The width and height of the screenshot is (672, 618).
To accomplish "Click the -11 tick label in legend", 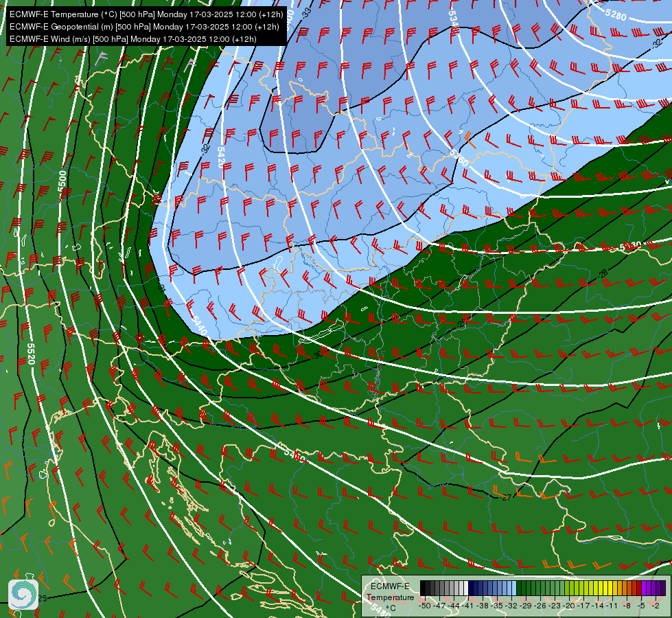I will [x=611, y=606].
